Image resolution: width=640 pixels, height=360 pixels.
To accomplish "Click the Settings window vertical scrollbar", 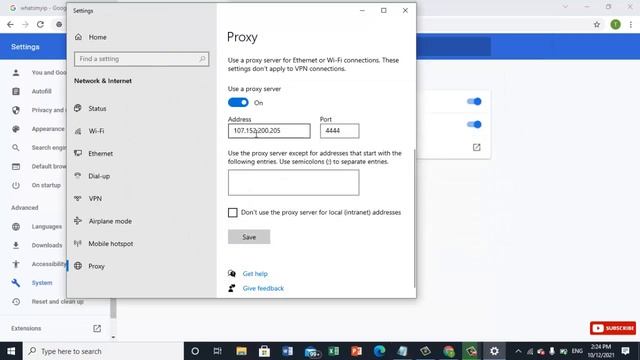I will [x=414, y=218].
